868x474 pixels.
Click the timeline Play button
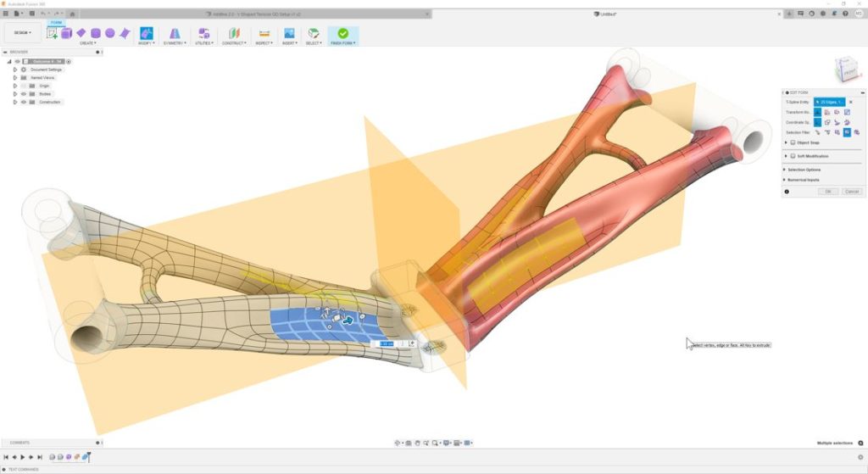coord(23,457)
